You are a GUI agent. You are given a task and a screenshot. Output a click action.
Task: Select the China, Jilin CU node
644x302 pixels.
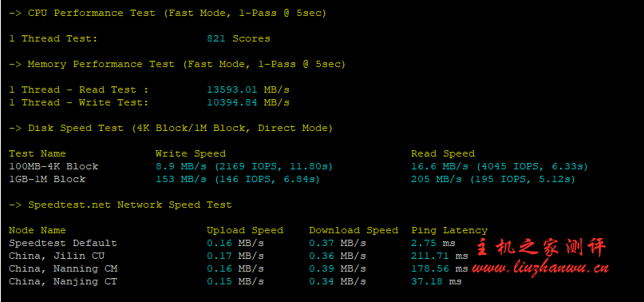click(x=57, y=256)
